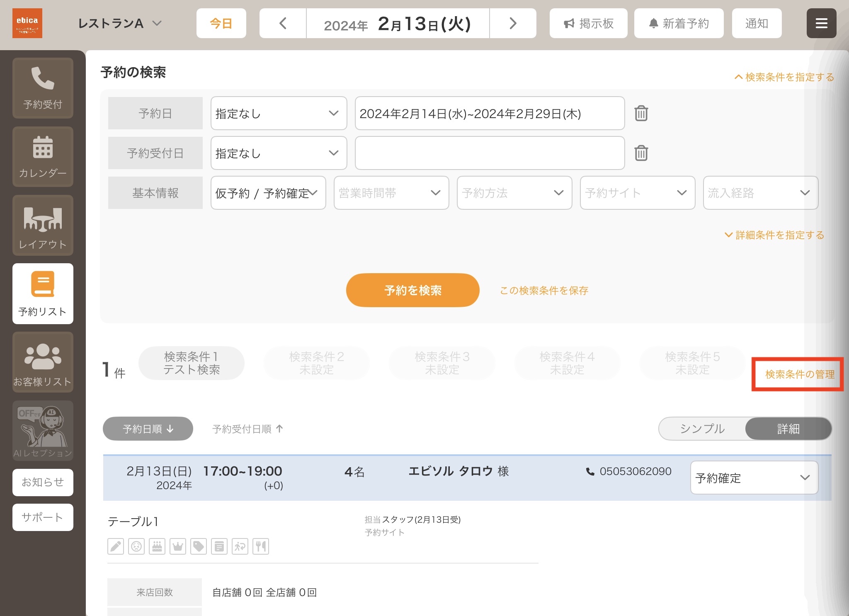This screenshot has width=849, height=616.
Task: Switch list view to 詳細
Action: (x=788, y=429)
